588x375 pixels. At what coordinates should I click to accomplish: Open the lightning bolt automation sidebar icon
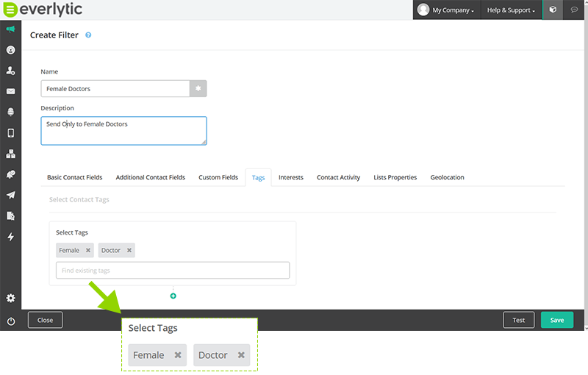(10, 237)
